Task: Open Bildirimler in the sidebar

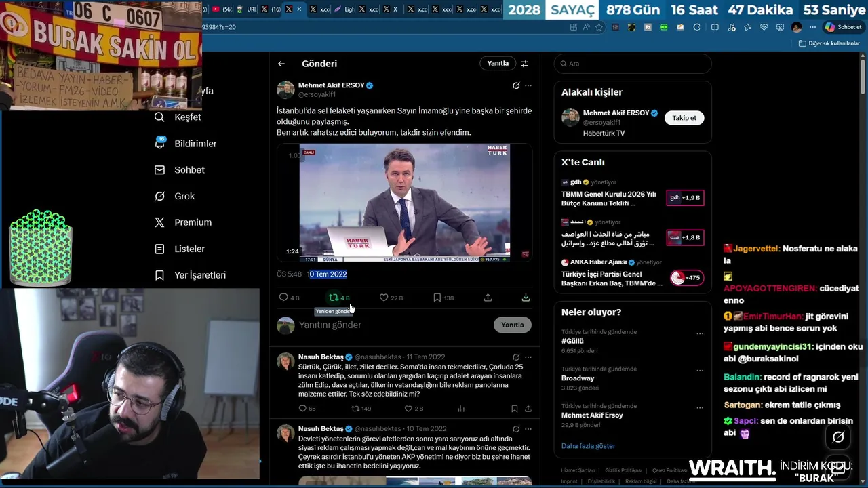Action: (186, 144)
